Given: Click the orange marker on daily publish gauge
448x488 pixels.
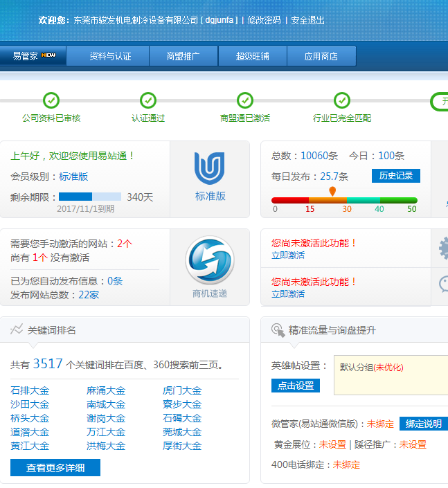Looking at the screenshot, I should (x=332, y=191).
